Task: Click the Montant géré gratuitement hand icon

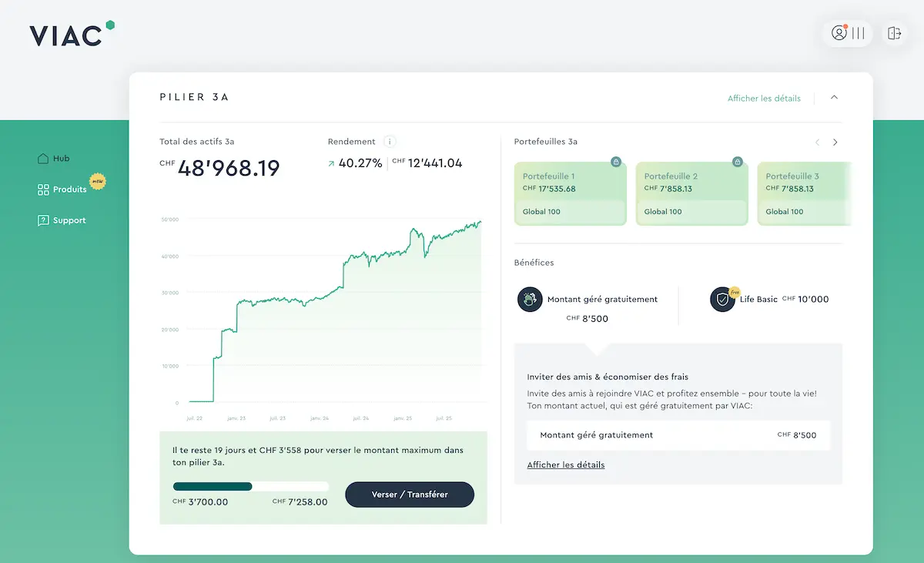Action: [x=530, y=300]
